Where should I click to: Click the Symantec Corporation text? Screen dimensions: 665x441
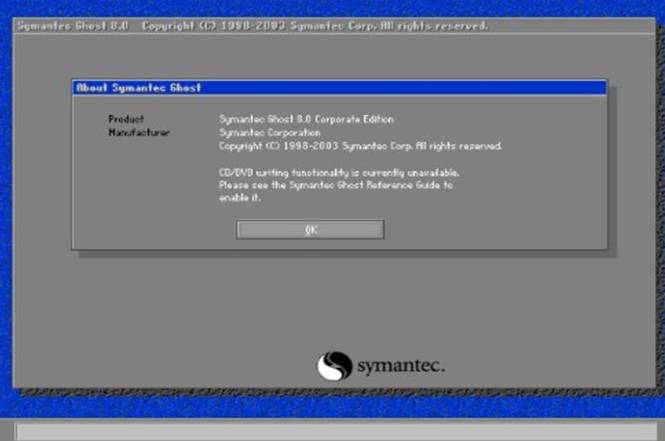click(x=270, y=133)
